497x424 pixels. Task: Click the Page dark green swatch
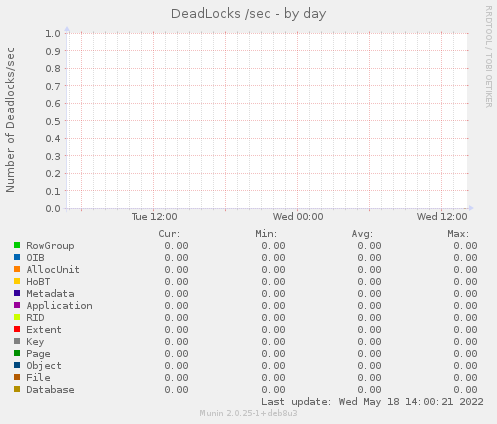[17, 353]
